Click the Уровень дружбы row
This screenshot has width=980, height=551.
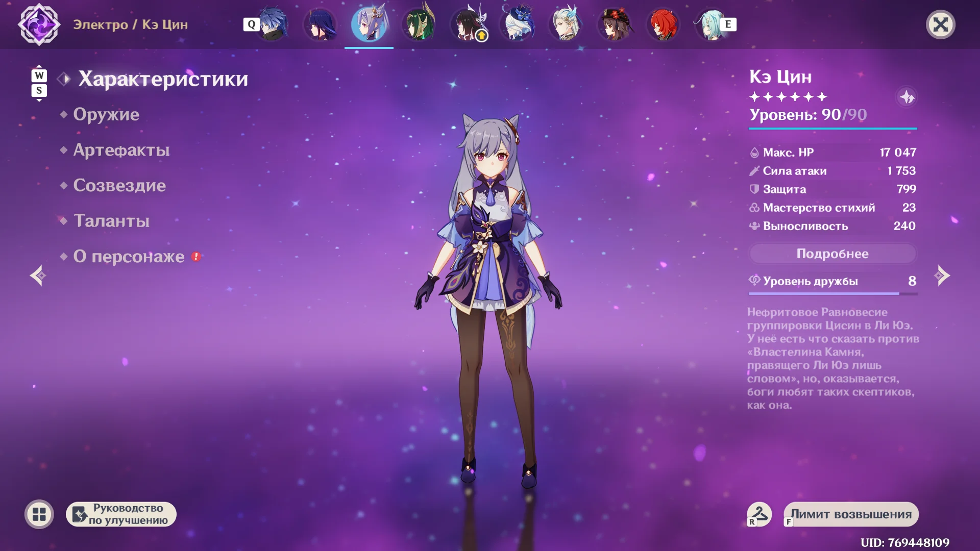click(832, 281)
